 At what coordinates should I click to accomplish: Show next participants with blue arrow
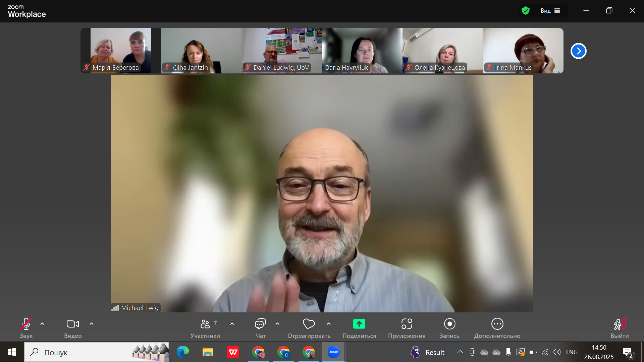[579, 51]
